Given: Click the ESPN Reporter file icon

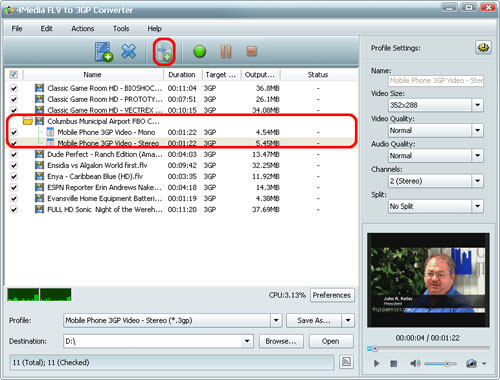Looking at the screenshot, I should click(39, 187).
